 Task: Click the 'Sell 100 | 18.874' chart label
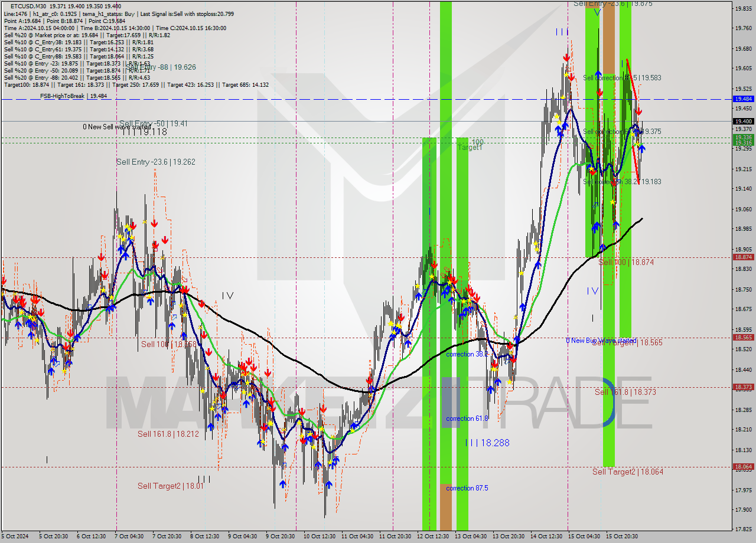626,262
